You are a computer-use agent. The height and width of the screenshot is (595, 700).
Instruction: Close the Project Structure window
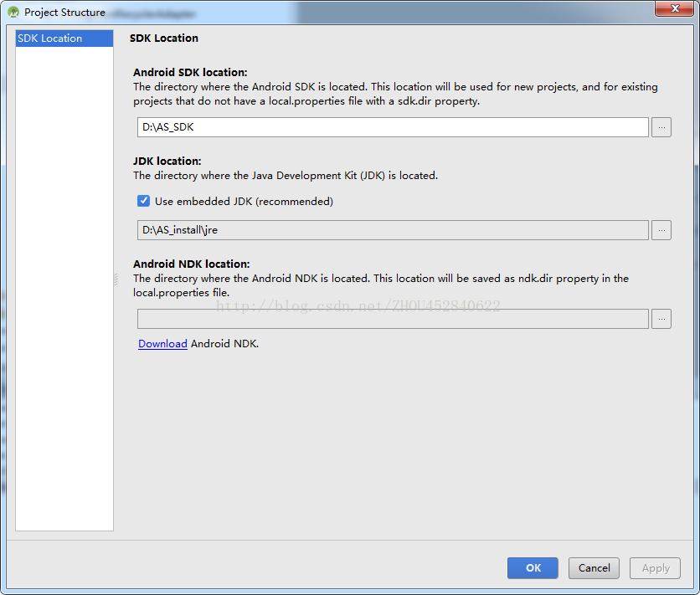pyautogui.click(x=675, y=8)
